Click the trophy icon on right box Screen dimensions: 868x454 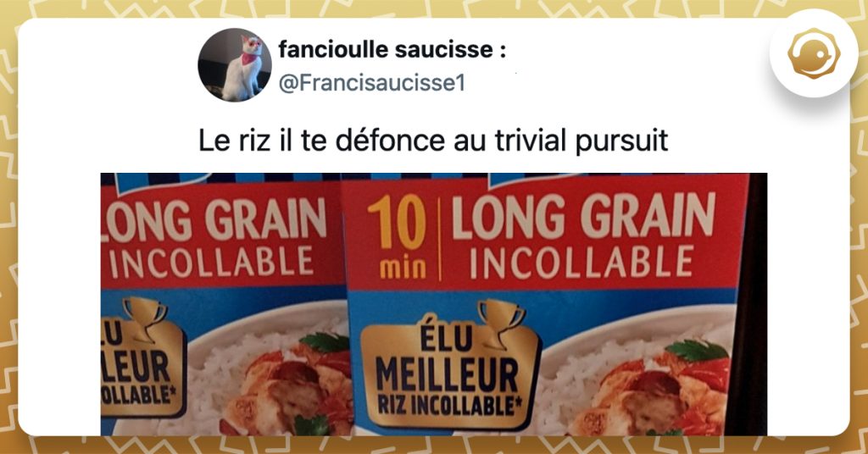pyautogui.click(x=501, y=324)
